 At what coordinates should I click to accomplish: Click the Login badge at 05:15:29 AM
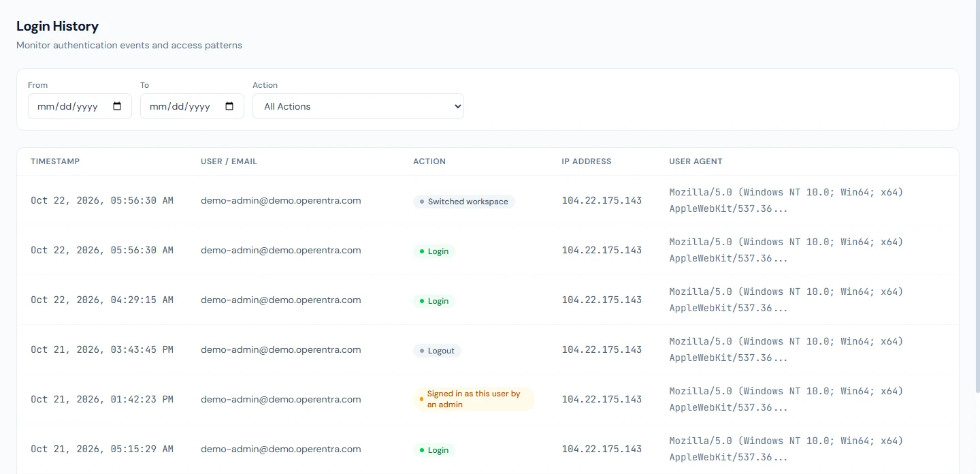(x=434, y=450)
